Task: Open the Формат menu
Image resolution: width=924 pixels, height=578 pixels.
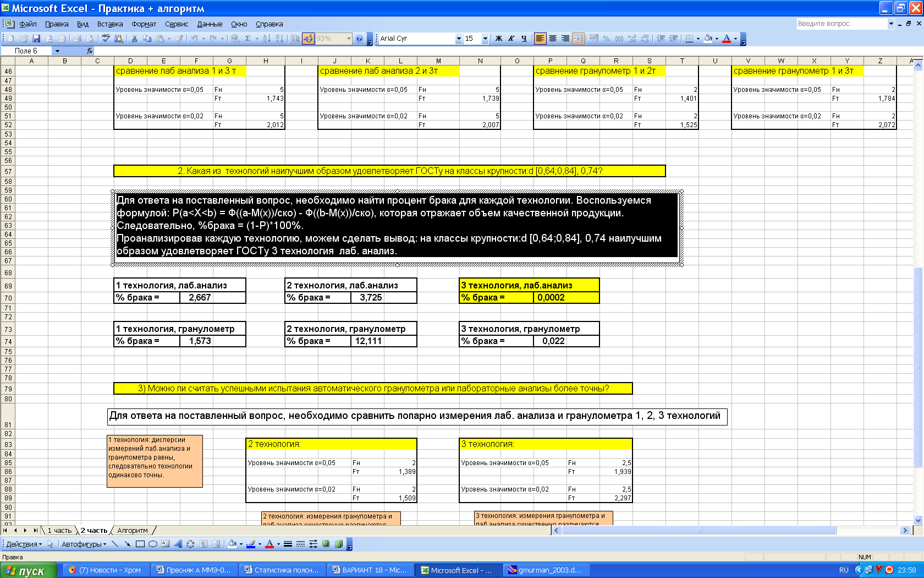Action: tap(144, 24)
